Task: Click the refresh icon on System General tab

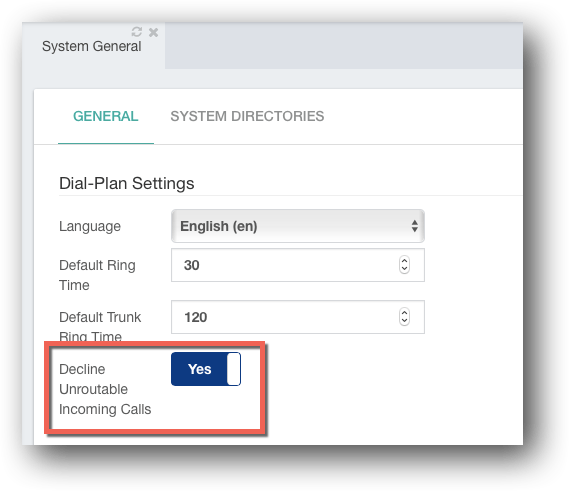Action: 136,32
